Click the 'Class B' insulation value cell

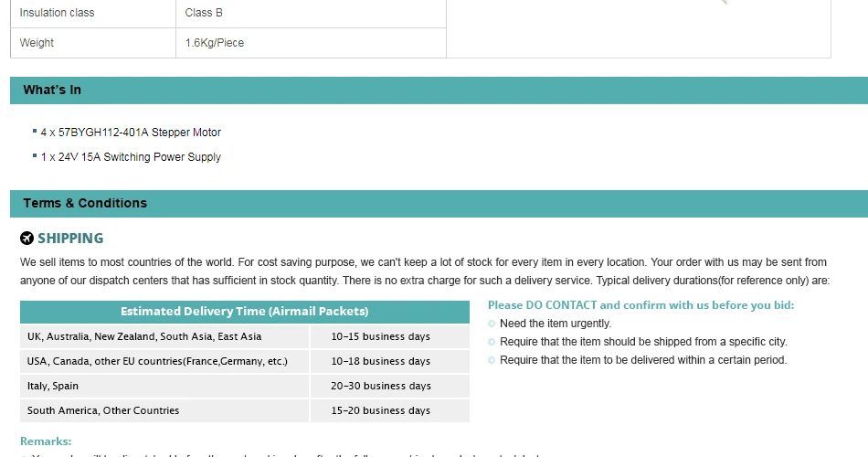click(x=311, y=13)
